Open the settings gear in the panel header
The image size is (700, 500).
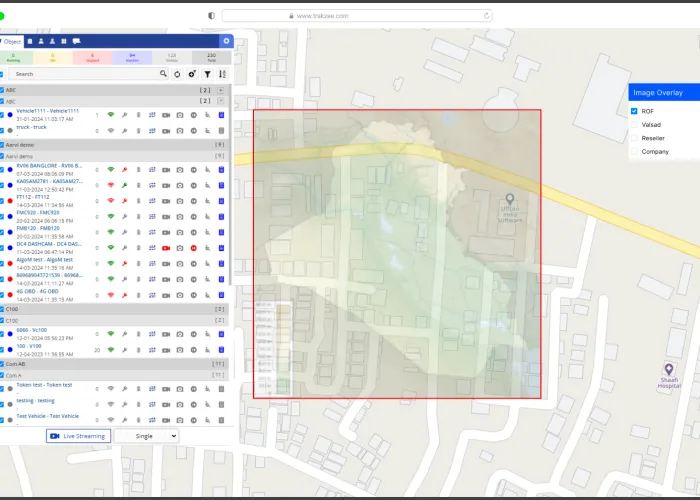226,41
